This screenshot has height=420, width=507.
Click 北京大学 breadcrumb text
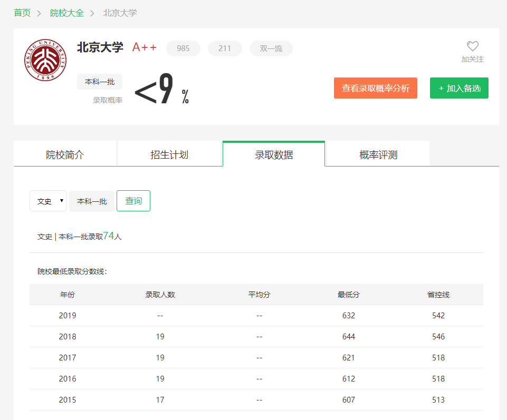click(120, 13)
